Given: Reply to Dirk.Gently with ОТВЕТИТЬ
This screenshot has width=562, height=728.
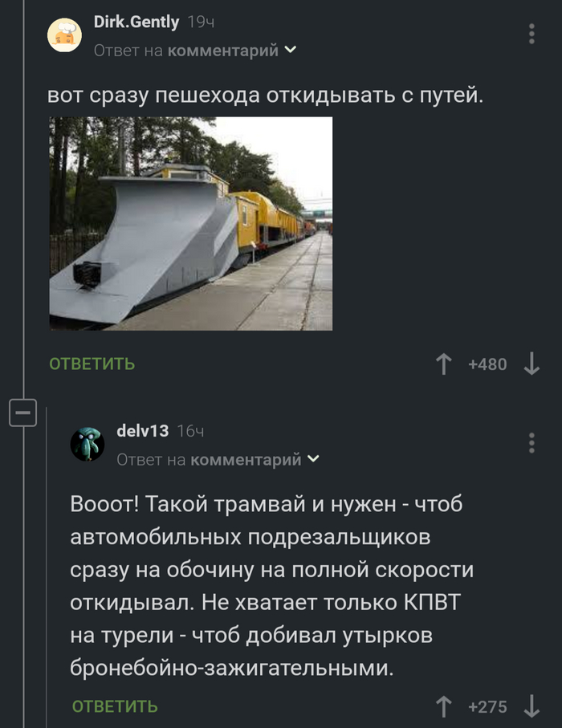Looking at the screenshot, I should coord(92,364).
